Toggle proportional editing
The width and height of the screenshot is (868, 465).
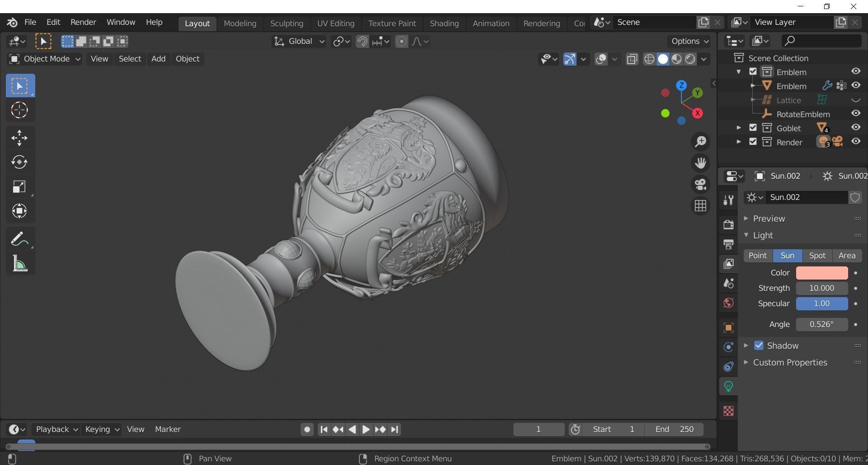[x=401, y=42]
